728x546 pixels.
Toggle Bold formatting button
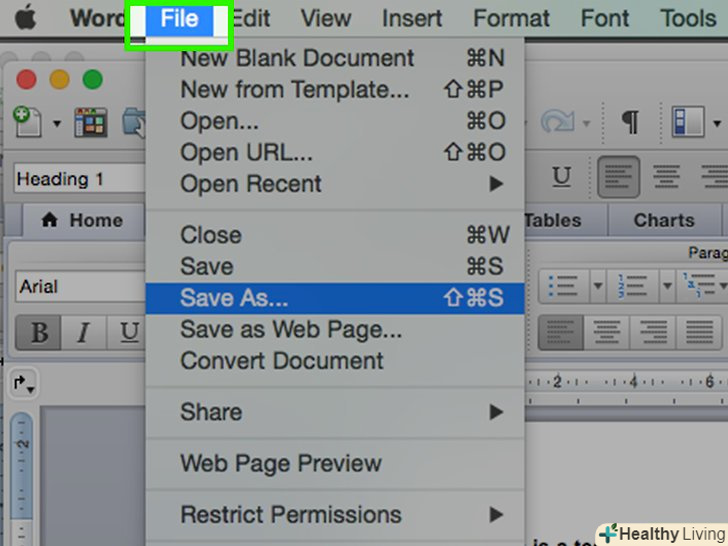click(40, 333)
